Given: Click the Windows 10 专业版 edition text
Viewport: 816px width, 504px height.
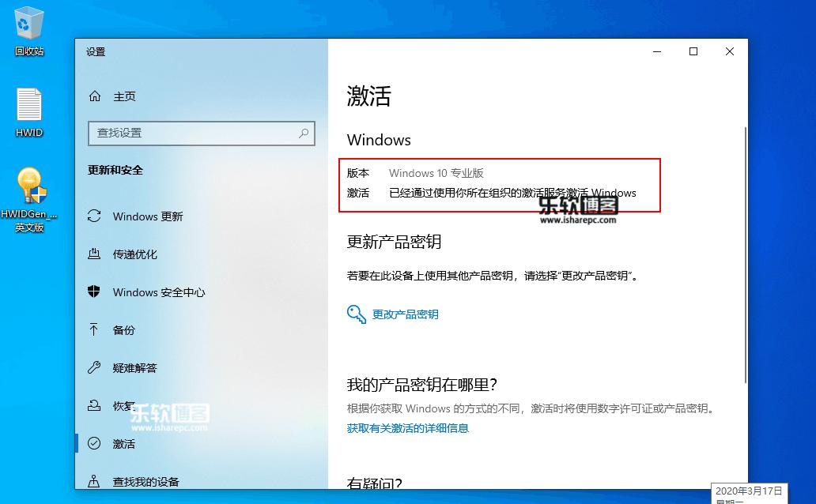Looking at the screenshot, I should (436, 173).
